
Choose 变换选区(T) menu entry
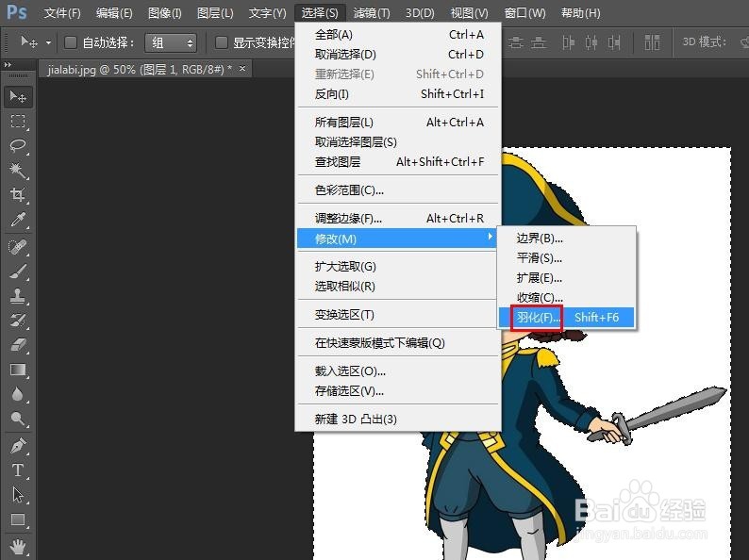click(398, 315)
